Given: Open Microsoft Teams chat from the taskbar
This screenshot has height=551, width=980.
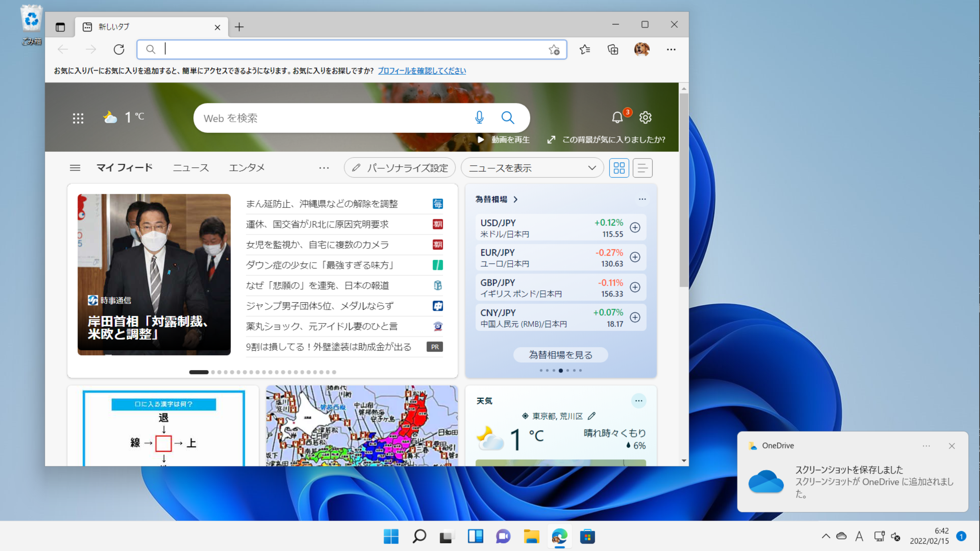Looking at the screenshot, I should [x=503, y=537].
